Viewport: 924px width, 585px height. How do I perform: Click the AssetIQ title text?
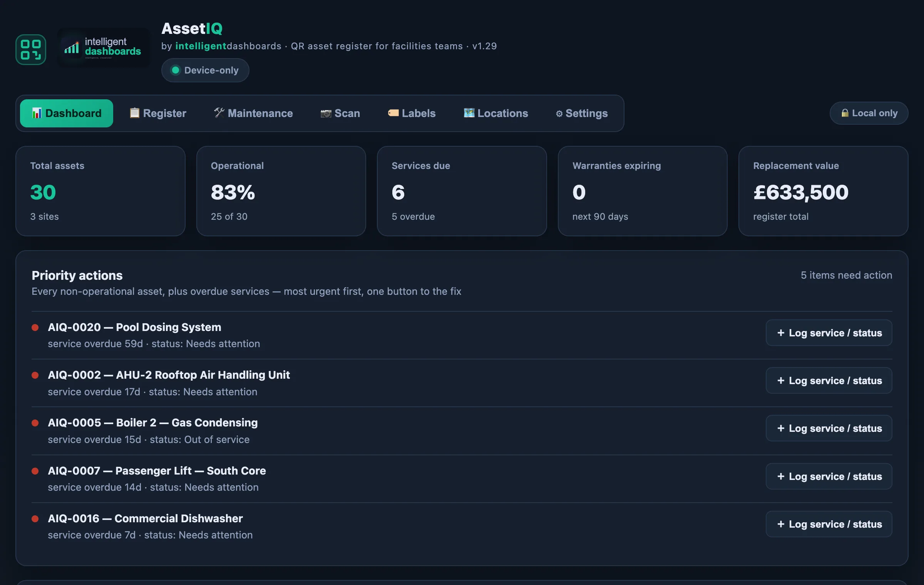point(192,28)
